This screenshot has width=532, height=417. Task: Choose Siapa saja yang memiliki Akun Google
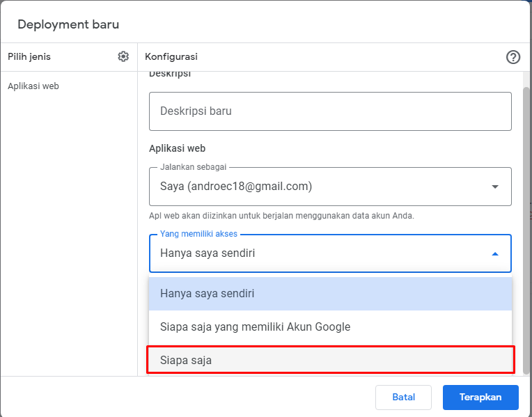click(x=330, y=326)
